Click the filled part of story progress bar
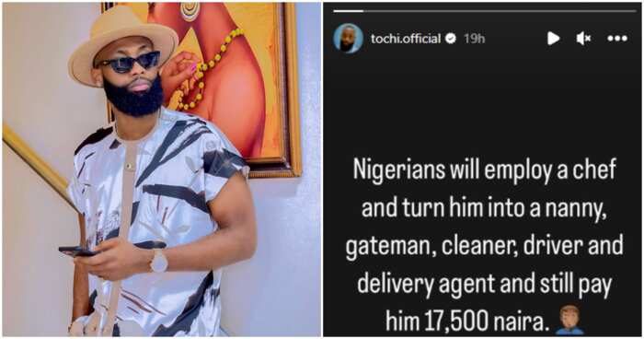Image resolution: width=644 pixels, height=339 pixels. (x=349, y=11)
